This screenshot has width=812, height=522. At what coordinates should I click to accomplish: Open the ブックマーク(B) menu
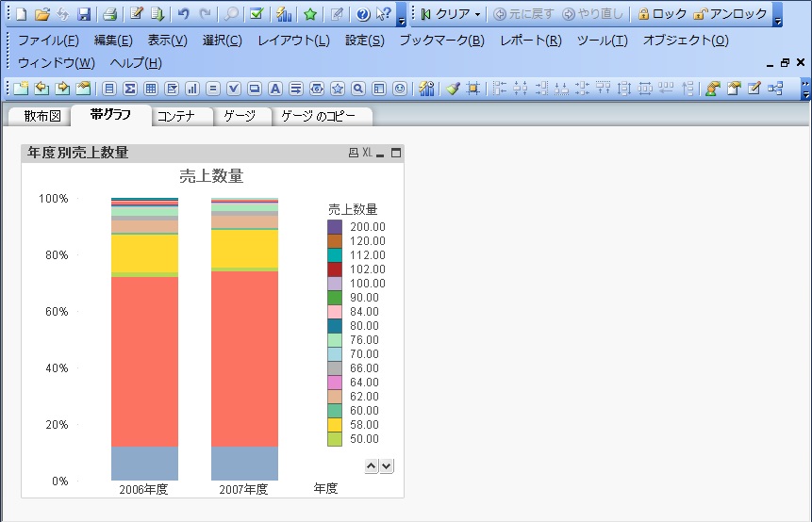click(x=441, y=41)
